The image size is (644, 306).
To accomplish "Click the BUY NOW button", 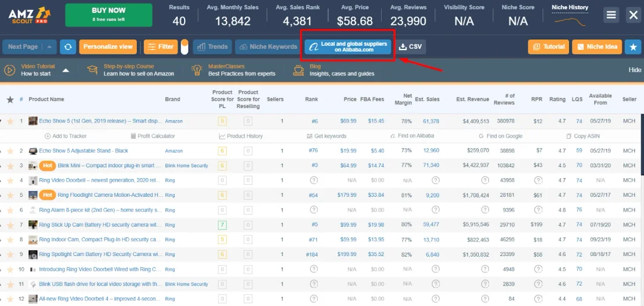I will coord(108,15).
